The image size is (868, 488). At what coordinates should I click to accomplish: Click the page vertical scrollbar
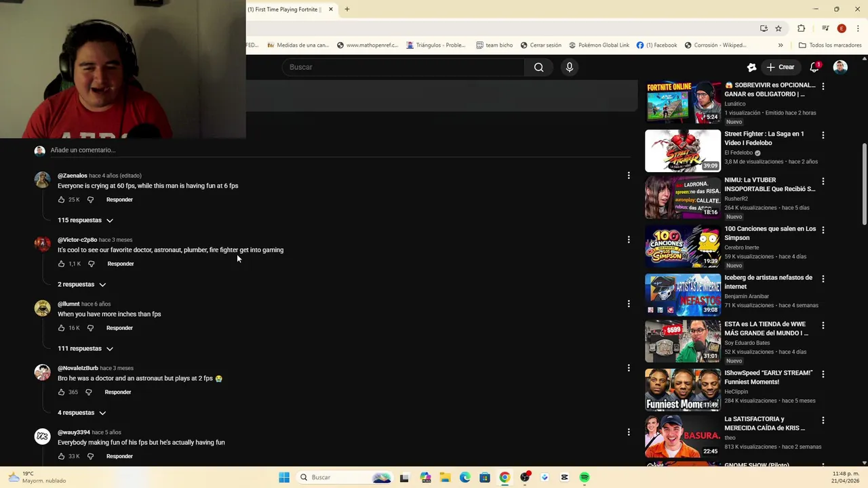tap(864, 184)
